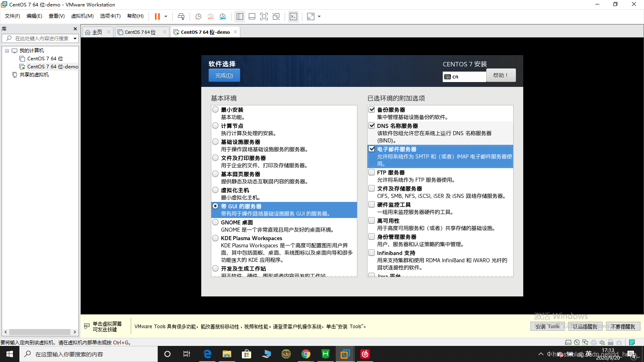This screenshot has height=362, width=644.
Task: Click the printer device status icon
Action: [x=594, y=342]
